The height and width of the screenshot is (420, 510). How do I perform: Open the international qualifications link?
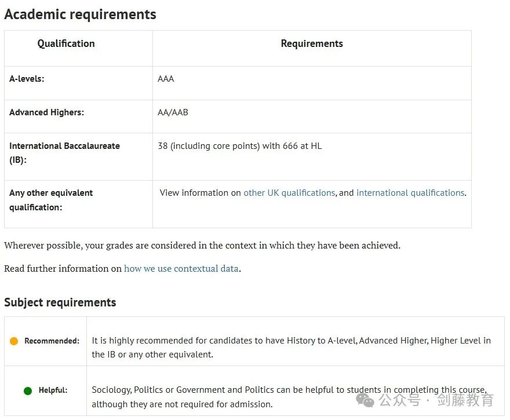coord(410,193)
